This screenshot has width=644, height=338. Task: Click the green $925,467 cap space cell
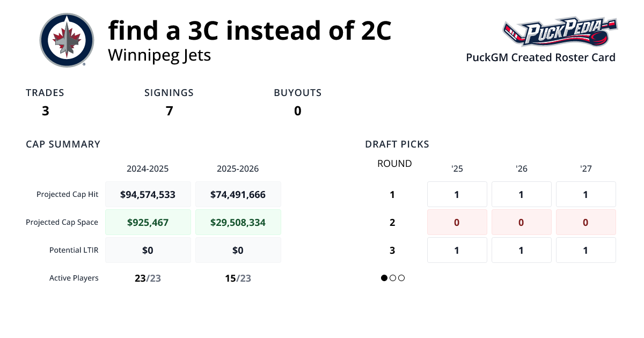[148, 222]
